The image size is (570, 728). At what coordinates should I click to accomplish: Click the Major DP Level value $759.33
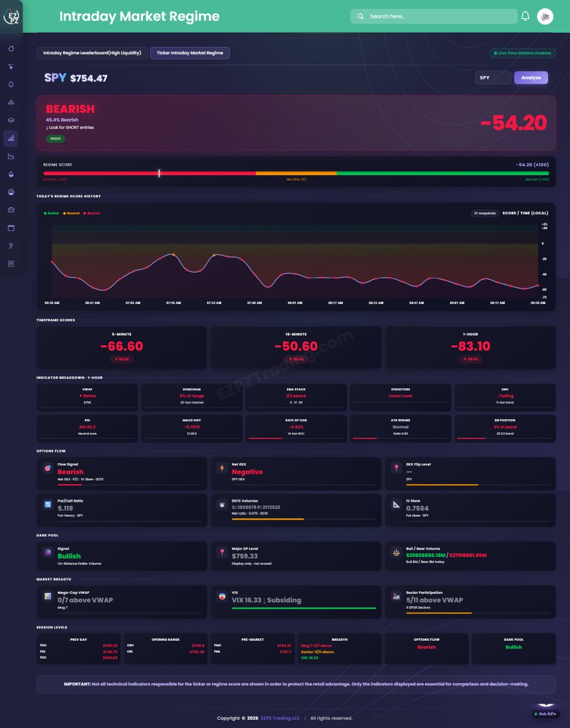coord(245,556)
